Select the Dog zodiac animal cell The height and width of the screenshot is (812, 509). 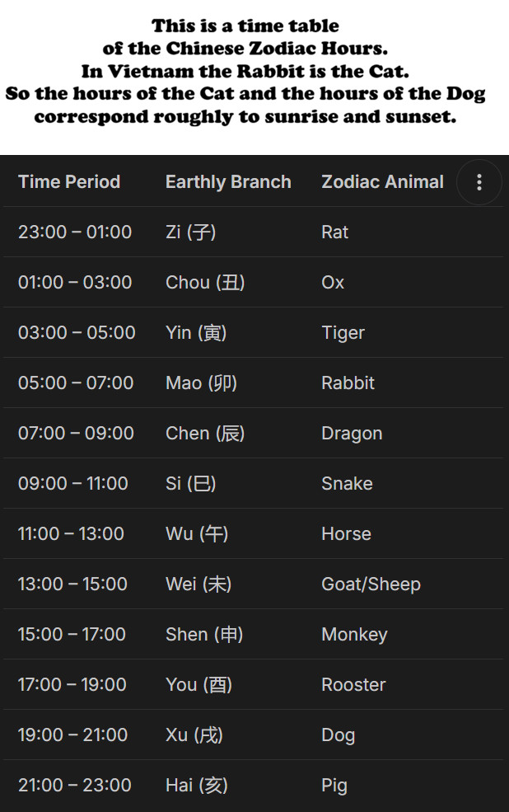coord(339,735)
